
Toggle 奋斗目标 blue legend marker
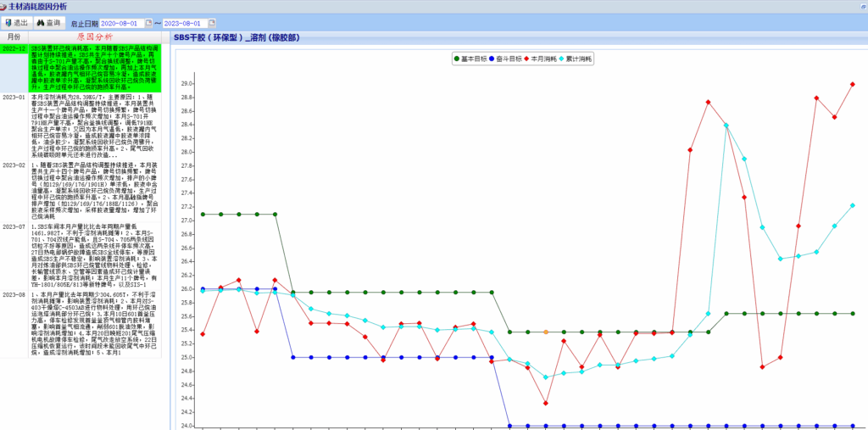[x=491, y=59]
